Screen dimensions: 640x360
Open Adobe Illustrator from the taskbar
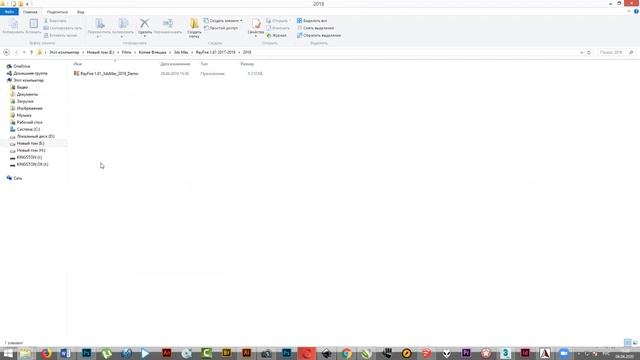pyautogui.click(x=247, y=353)
